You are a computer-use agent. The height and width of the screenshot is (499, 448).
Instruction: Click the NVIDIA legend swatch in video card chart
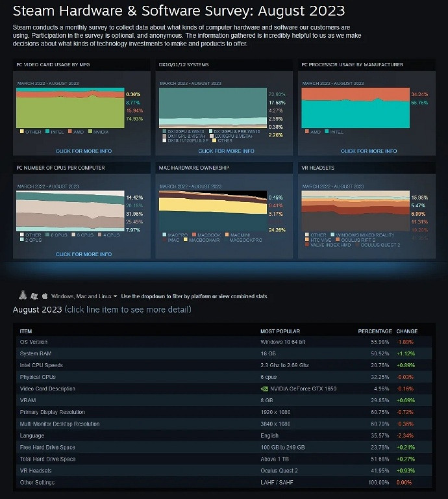(x=90, y=132)
